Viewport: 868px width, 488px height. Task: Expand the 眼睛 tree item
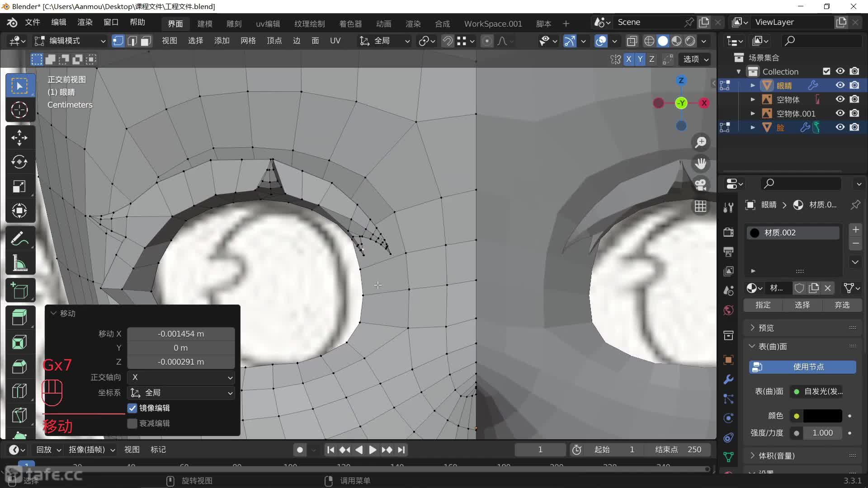click(753, 85)
